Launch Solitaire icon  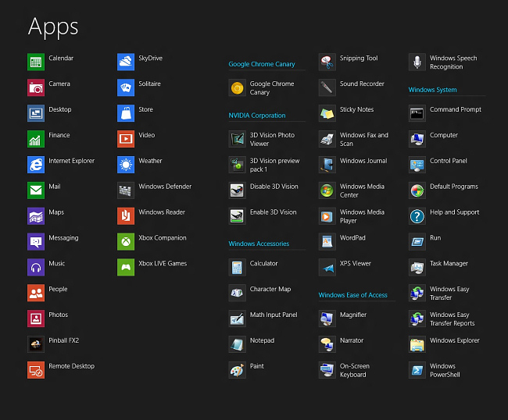tap(126, 87)
